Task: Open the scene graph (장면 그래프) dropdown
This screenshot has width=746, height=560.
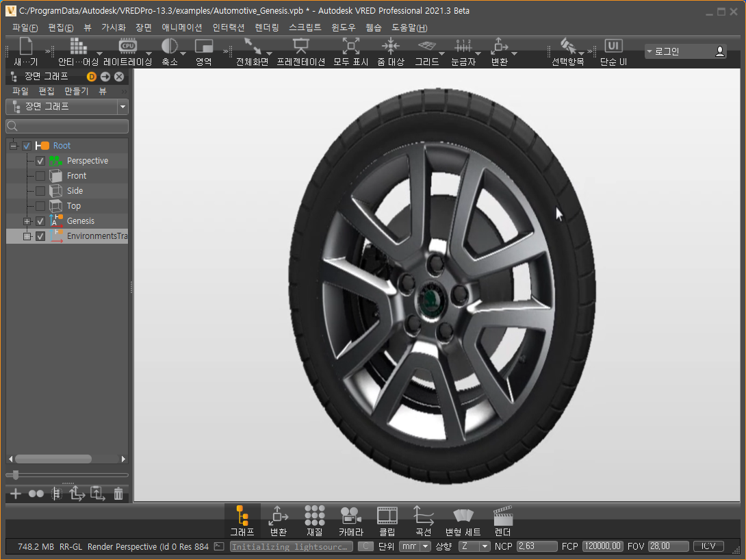Action: click(x=123, y=107)
